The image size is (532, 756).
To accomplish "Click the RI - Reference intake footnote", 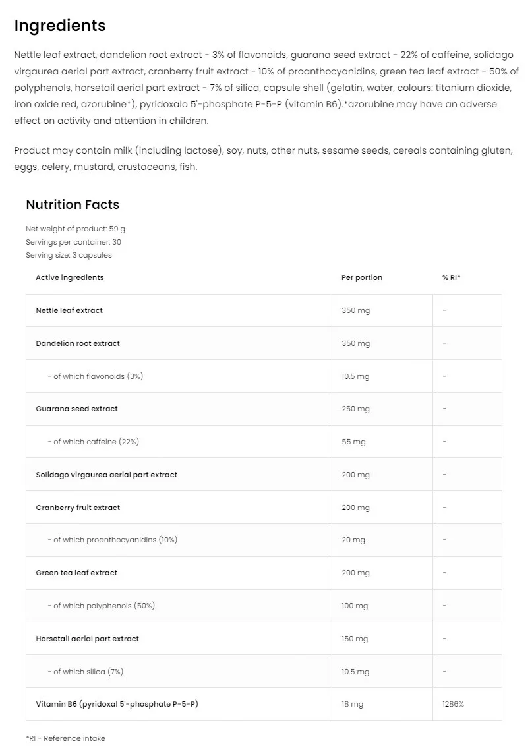I will pos(65,738).
